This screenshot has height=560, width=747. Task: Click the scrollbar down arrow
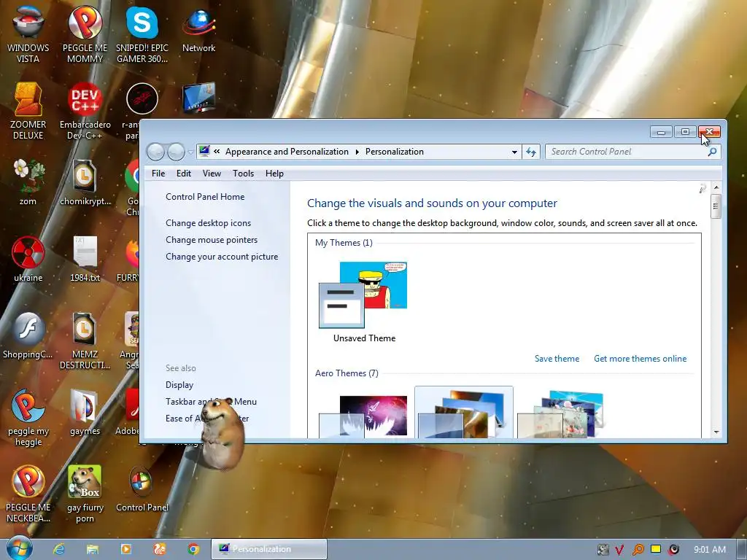click(716, 432)
